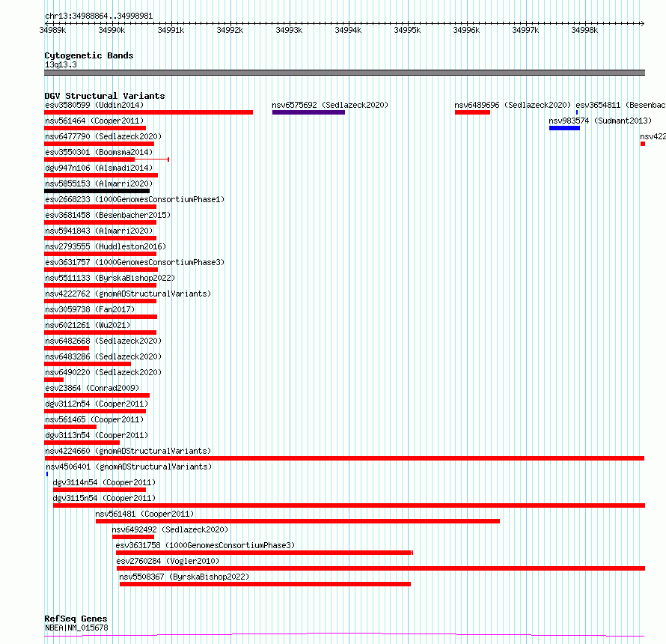Click nsv5941843 (Almarri2020) variant label
Screen dimensions: 666x644
99,231
